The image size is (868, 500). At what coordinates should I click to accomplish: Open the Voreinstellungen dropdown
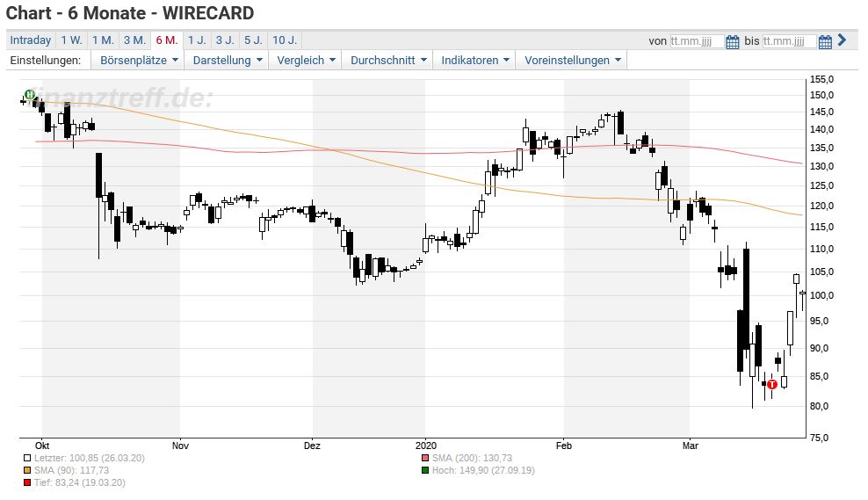572,61
